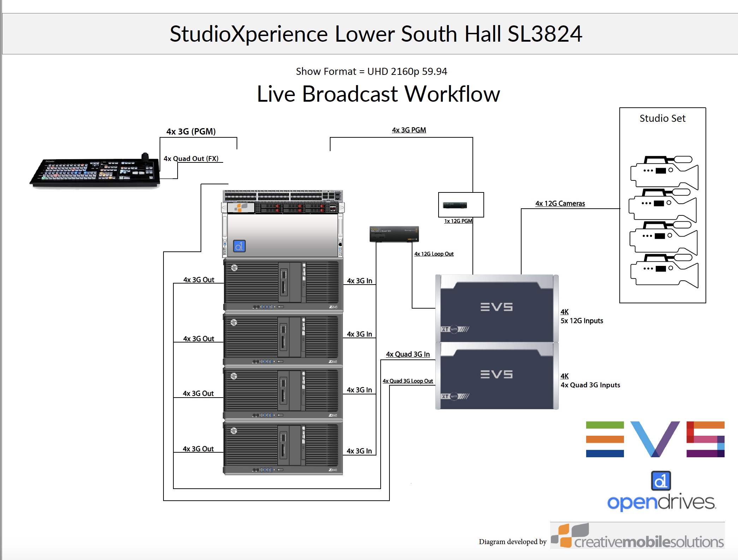Click the '1x 12G PGM' label
Viewport: 738px width, 560px height.
(x=458, y=221)
